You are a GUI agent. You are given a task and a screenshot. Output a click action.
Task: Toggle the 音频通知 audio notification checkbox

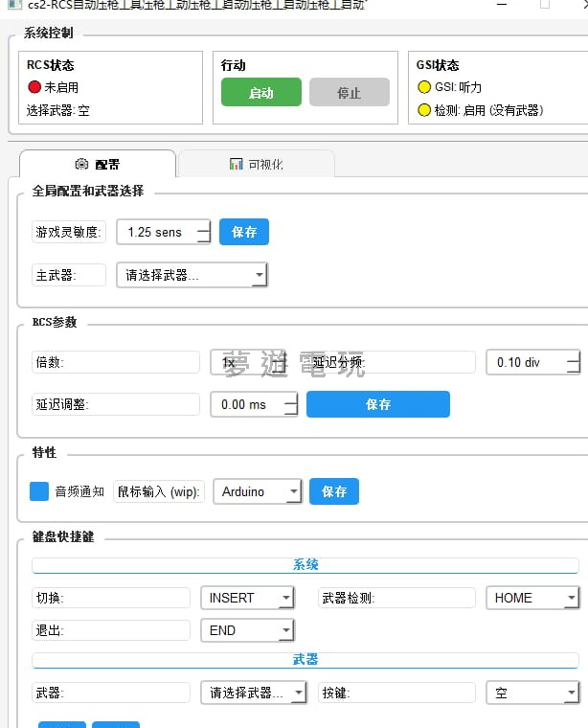(x=39, y=491)
